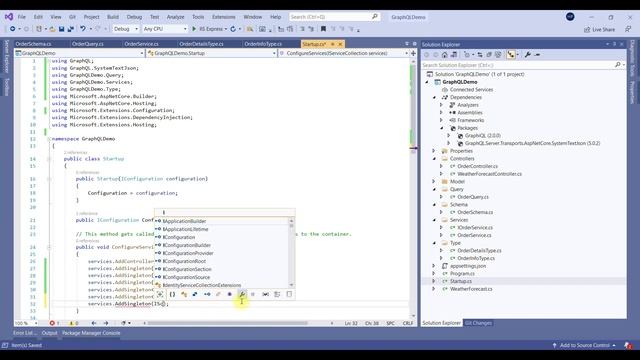Click the editor horizontal scrollbar
Image resolution: width=640 pixels, height=360 pixels.
click(227, 323)
